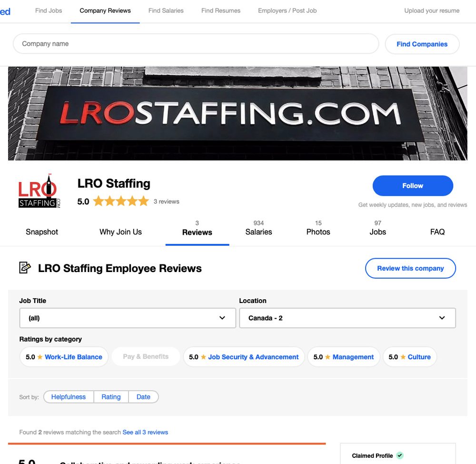Screen dimensions: 476x464
Task: Click the Follow button
Action: 413,186
